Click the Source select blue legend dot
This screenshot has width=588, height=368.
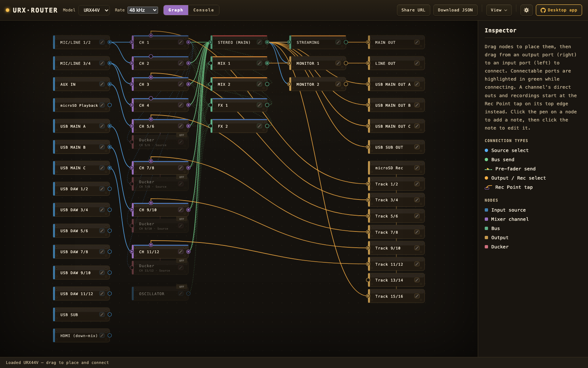(486, 151)
